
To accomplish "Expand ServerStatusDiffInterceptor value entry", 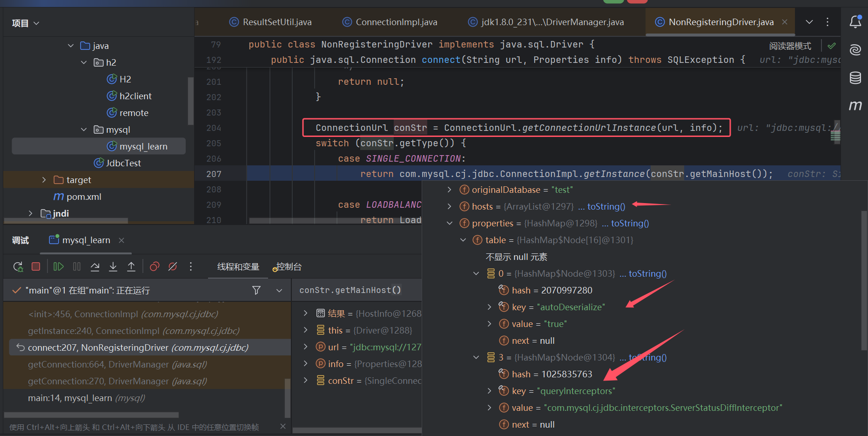I will click(x=489, y=408).
